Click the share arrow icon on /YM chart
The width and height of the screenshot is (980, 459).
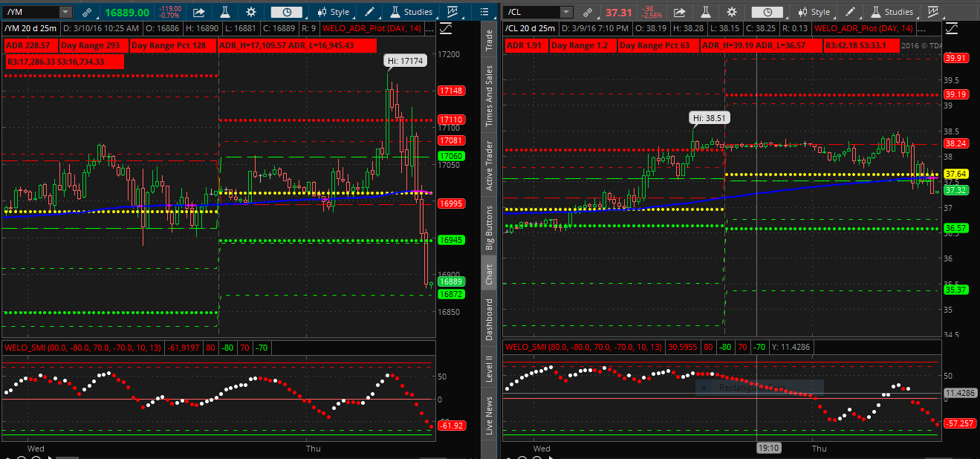[199, 13]
